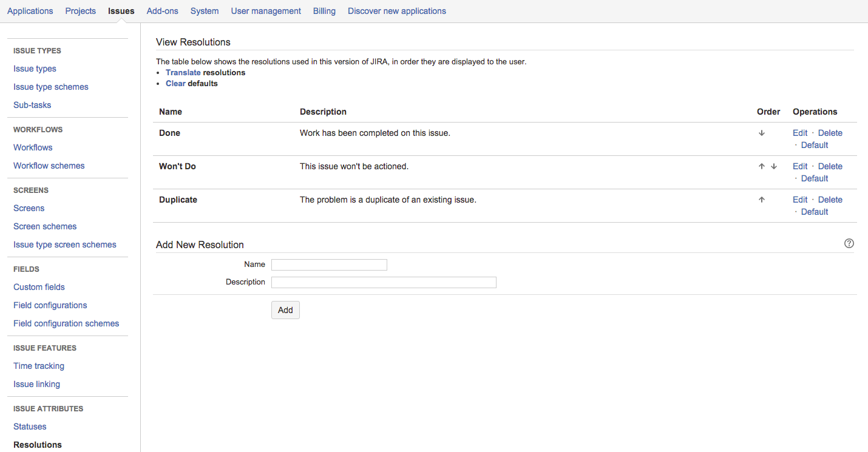Move the Won't Do resolution up
The width and height of the screenshot is (868, 452).
761,166
